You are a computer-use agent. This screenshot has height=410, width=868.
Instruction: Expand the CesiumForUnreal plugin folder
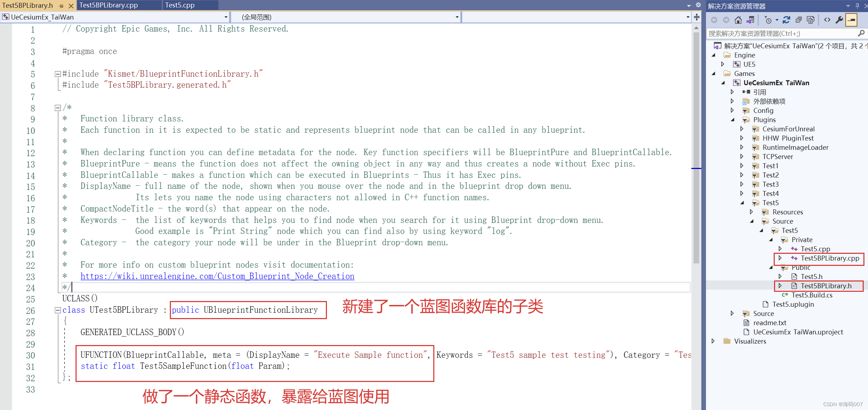tap(742, 129)
